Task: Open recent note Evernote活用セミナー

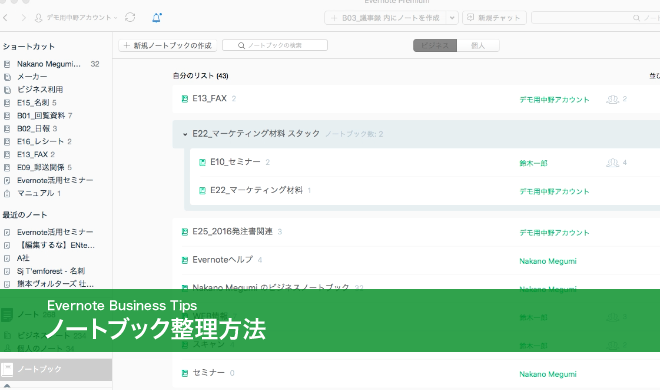Action: 55,232
